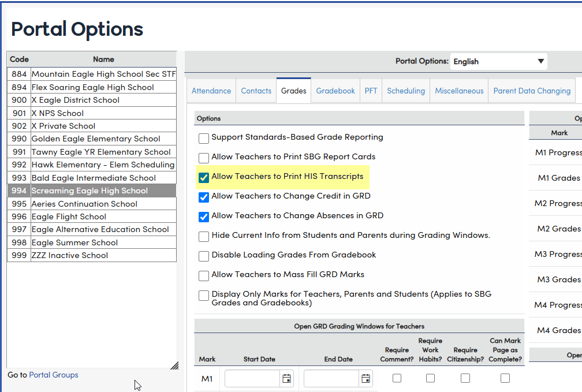Click the M3 Grades mark row
582x392 pixels.
click(555, 279)
